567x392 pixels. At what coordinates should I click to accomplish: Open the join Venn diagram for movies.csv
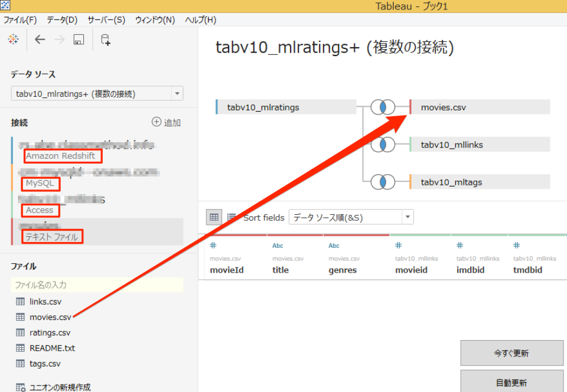(383, 107)
